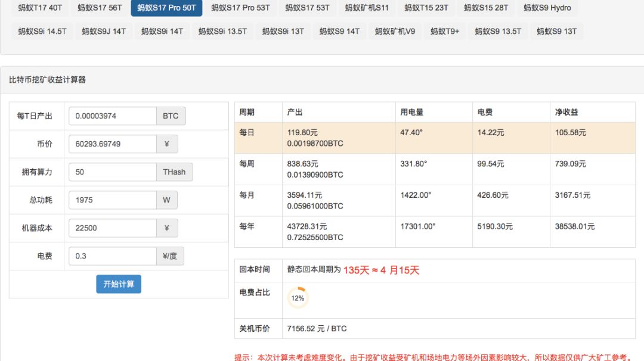Click the 比特币挖矿收益计算器 panel heading

47,80
